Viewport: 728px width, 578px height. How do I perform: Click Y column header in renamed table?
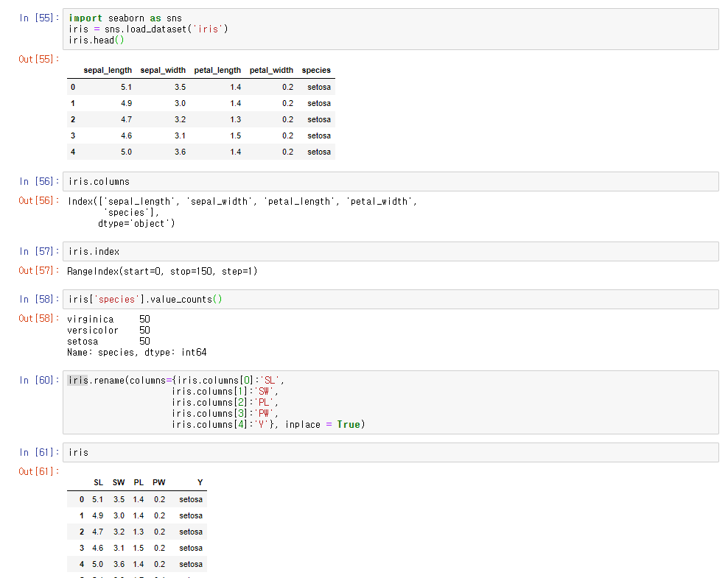click(x=200, y=482)
